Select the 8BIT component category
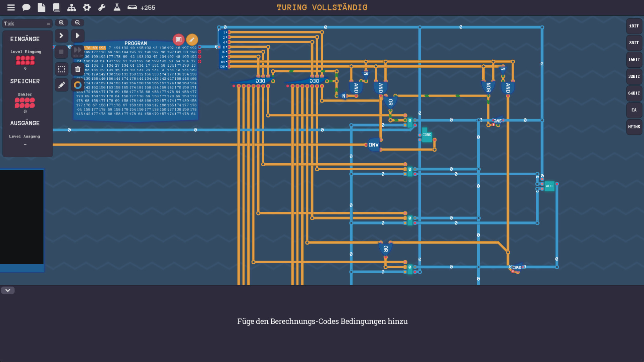The width and height of the screenshot is (644, 362). (x=634, y=43)
